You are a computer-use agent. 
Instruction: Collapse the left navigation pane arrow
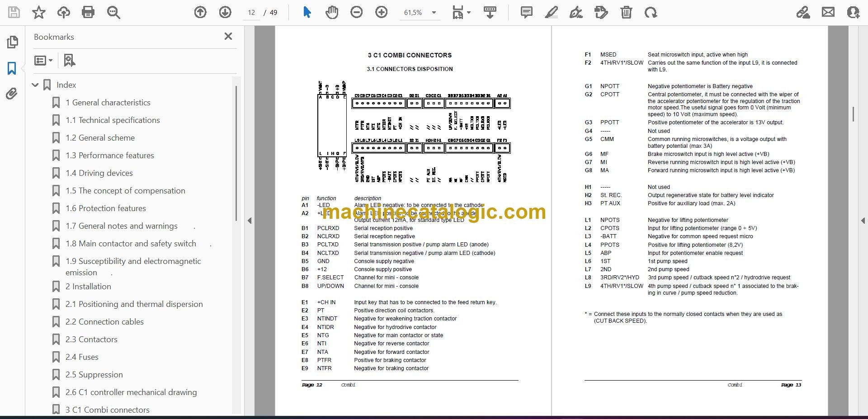click(250, 221)
